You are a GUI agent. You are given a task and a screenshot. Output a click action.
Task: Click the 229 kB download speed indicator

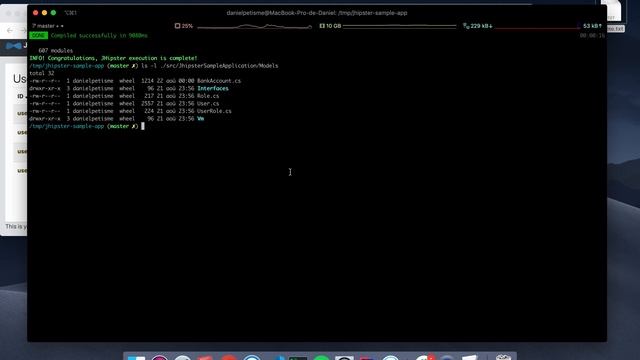pos(478,26)
